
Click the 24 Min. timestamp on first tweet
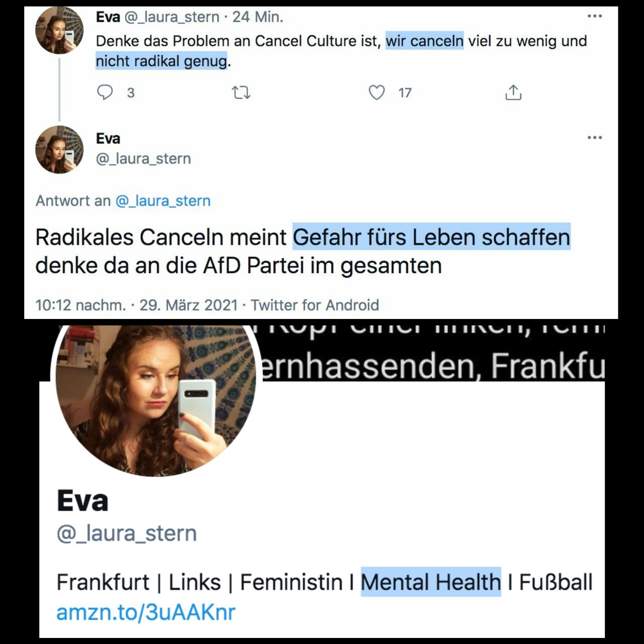click(x=258, y=17)
